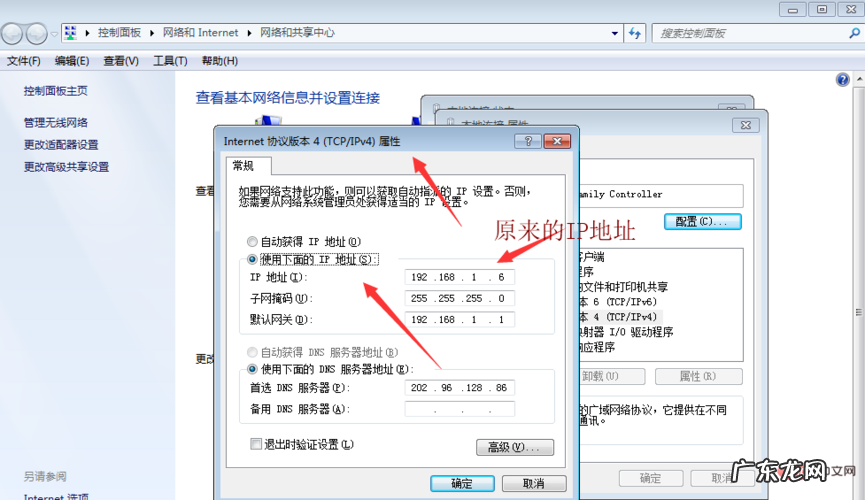Click the IP 地址 input field

click(x=460, y=276)
